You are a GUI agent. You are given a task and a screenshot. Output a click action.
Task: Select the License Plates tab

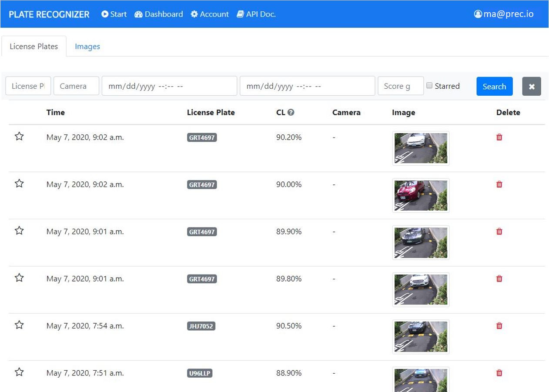tap(33, 46)
